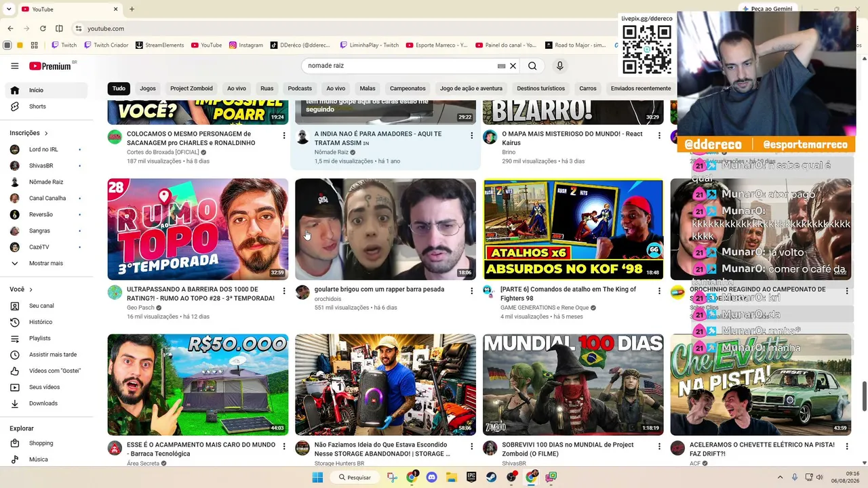
Task: Go to Shorts in the sidebar
Action: [46, 106]
